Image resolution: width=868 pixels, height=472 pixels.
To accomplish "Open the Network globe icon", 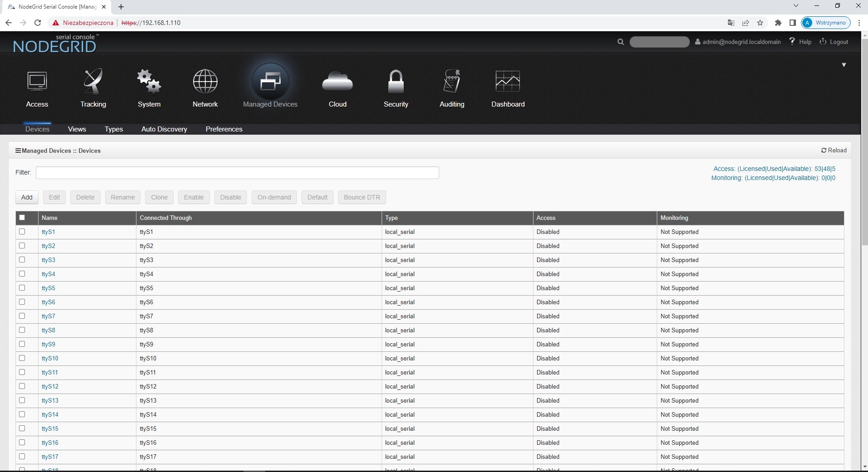I will pyautogui.click(x=205, y=82).
